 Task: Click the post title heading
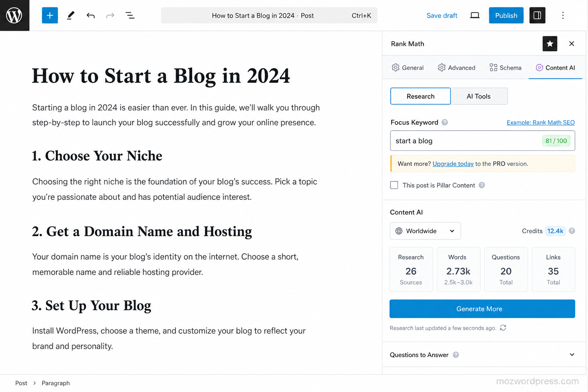pos(161,76)
